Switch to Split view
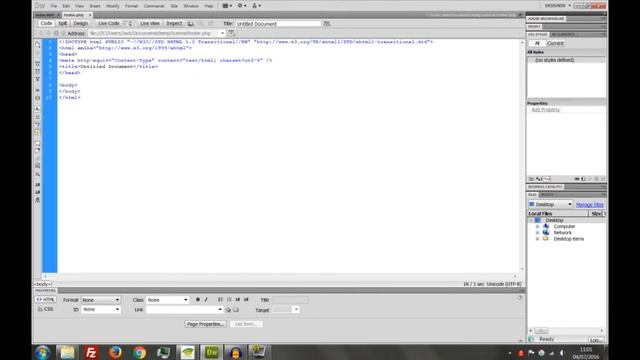Screen dimensions: 640x360 (62, 24)
